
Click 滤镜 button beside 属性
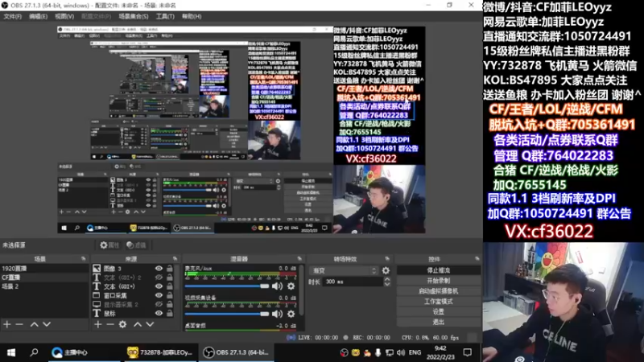(x=137, y=245)
